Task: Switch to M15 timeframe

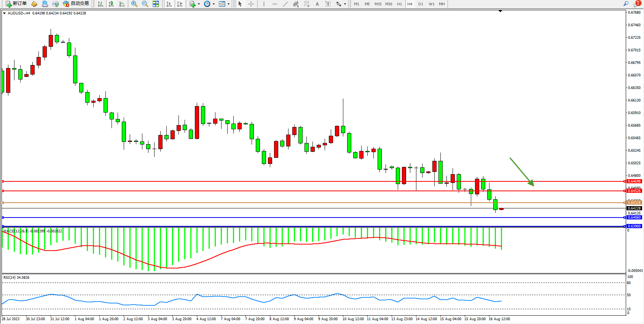Action: 378,4
